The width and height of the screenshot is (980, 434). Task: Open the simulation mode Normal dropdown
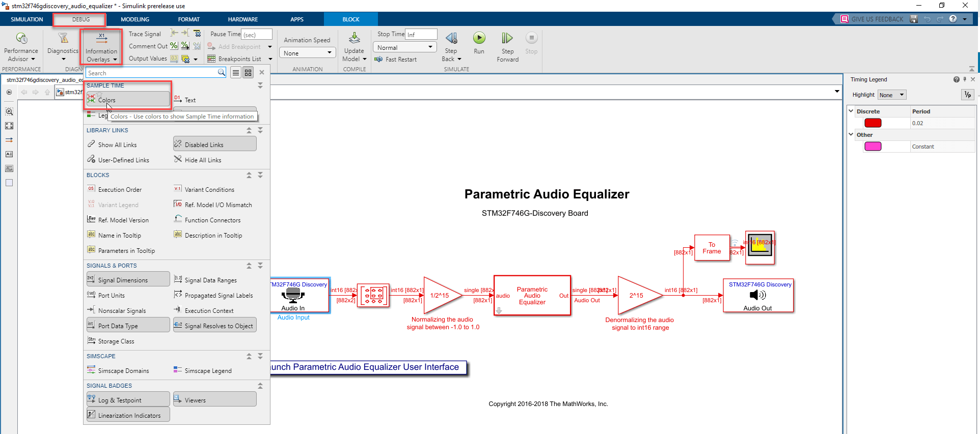point(405,47)
